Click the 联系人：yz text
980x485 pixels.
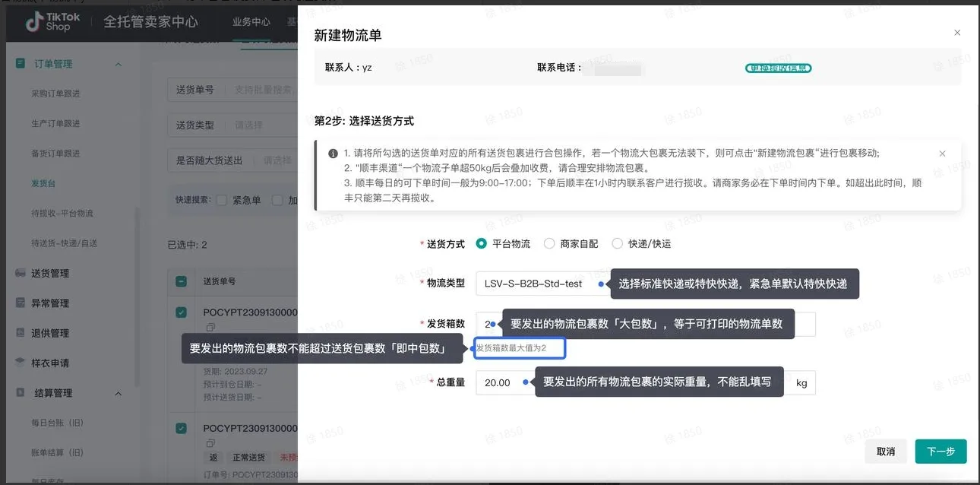coord(349,67)
